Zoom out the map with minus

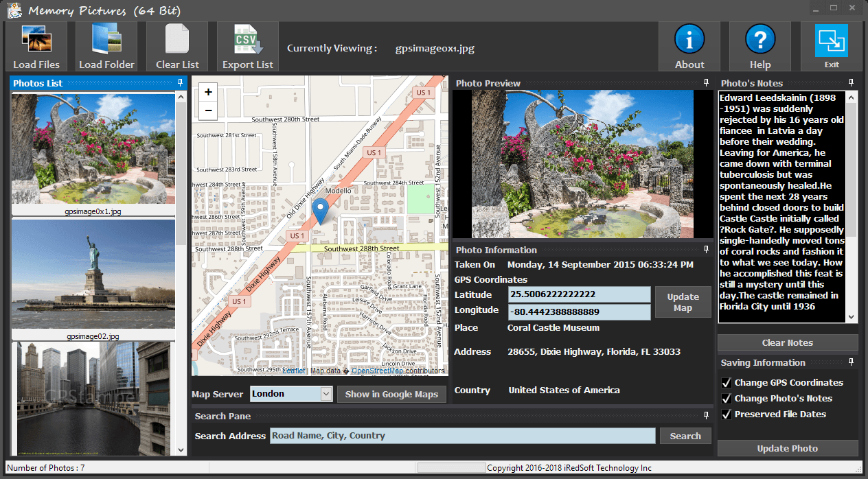coord(209,110)
